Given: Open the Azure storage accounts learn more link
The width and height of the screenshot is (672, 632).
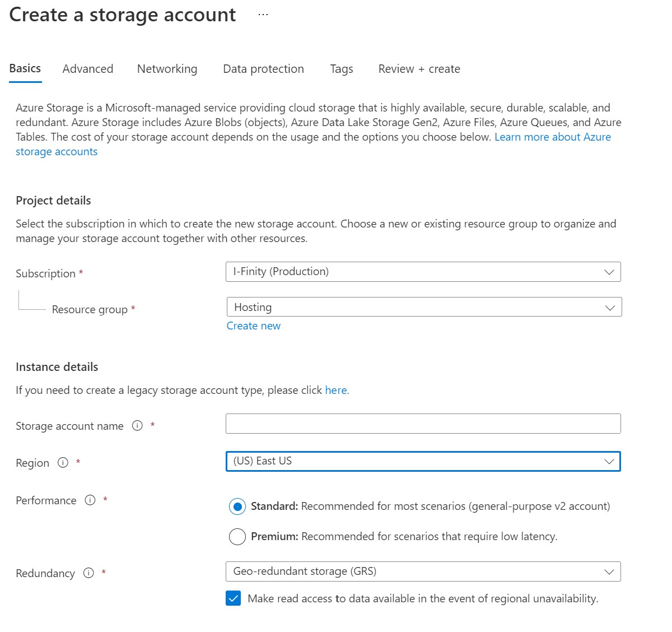Looking at the screenshot, I should [x=552, y=137].
